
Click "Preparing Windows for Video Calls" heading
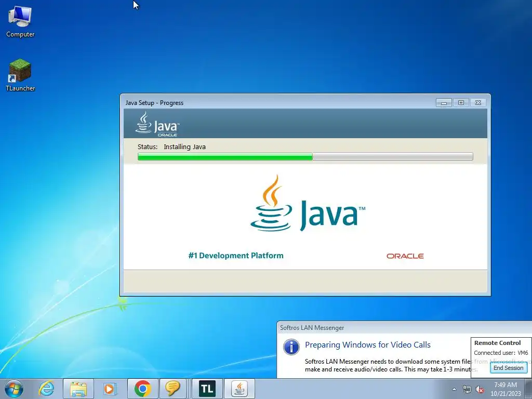[367, 345]
